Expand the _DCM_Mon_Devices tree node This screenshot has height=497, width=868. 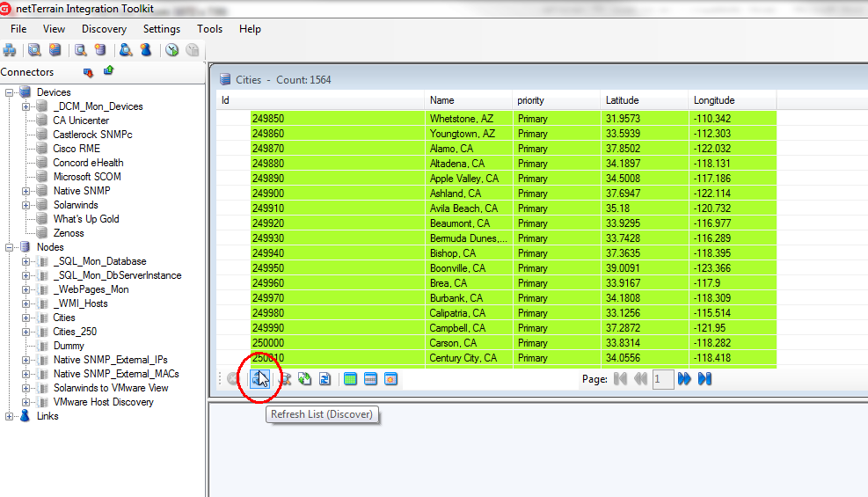(26, 106)
